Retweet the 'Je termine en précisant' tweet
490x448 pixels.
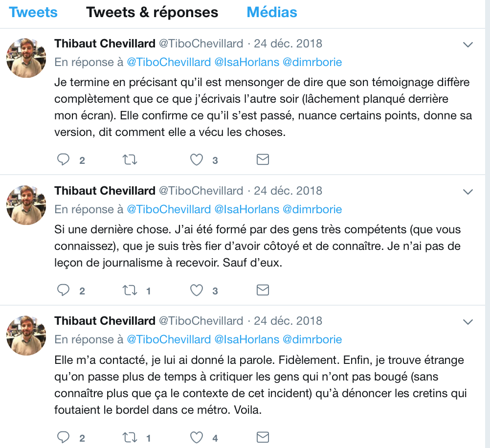[x=130, y=160]
